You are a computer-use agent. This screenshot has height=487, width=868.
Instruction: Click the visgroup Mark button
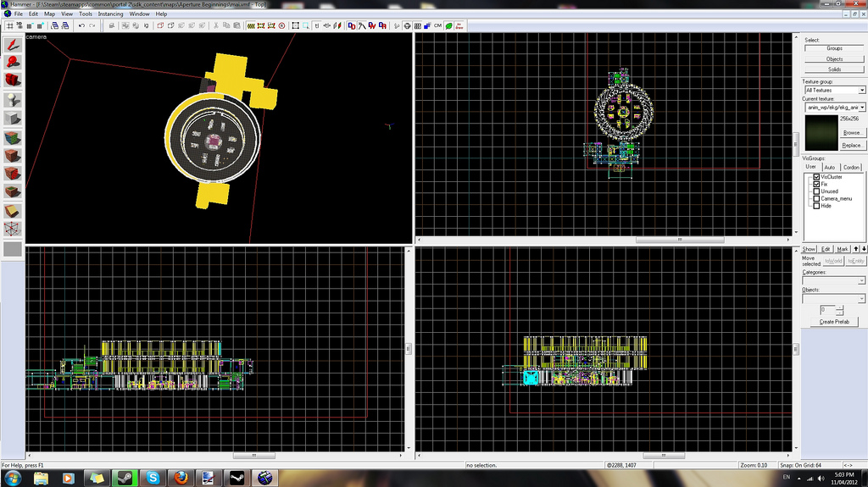point(843,249)
